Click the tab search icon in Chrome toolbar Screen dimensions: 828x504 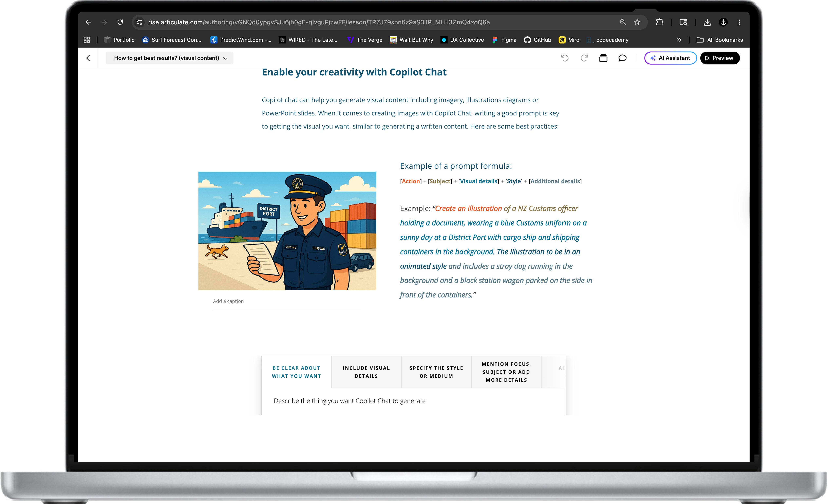[x=683, y=22]
